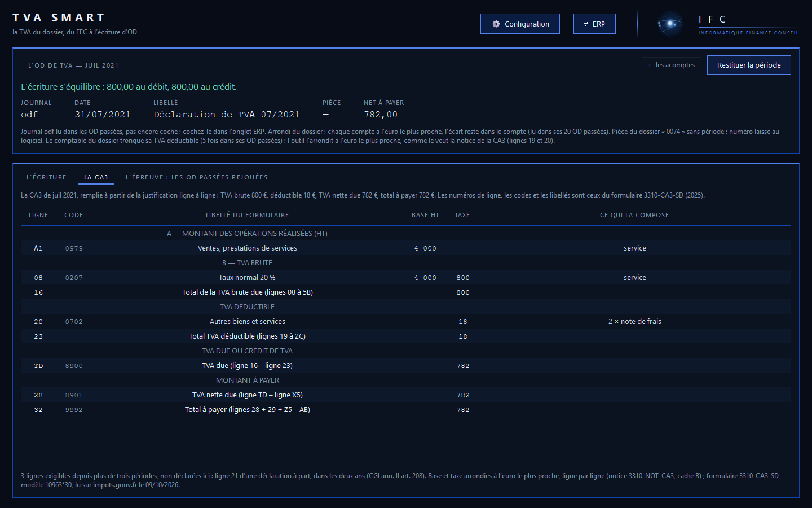Select "Autres biens et services" label
The width and height of the screenshot is (812, 508).
point(248,322)
